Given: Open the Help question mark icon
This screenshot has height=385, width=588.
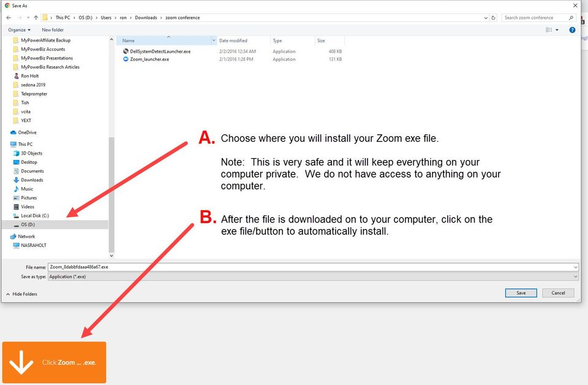Looking at the screenshot, I should (x=572, y=30).
